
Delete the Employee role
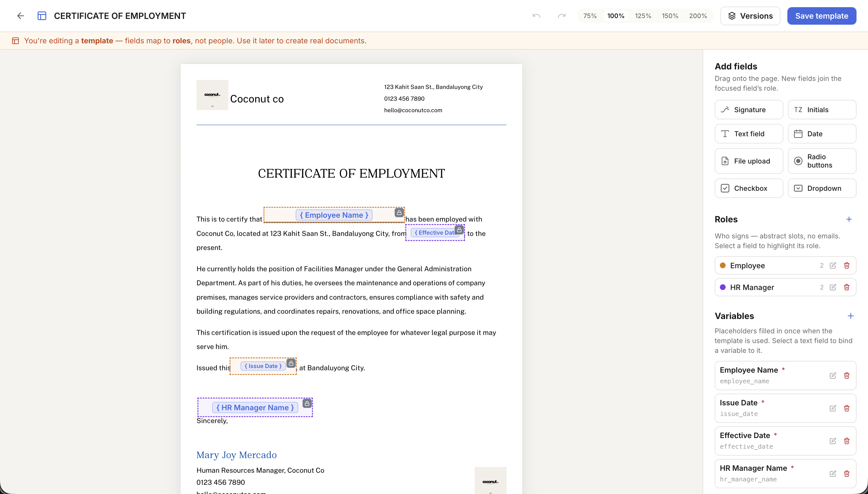pos(846,265)
